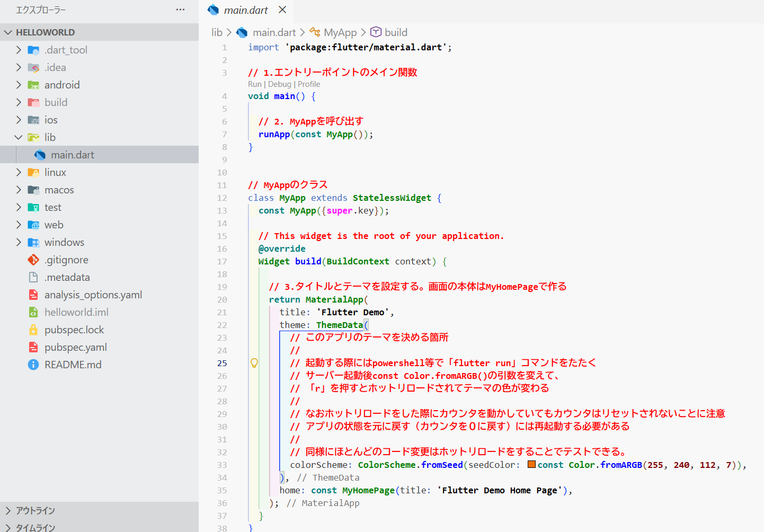Click the runApp function call
This screenshot has width=764, height=532.
click(x=274, y=134)
